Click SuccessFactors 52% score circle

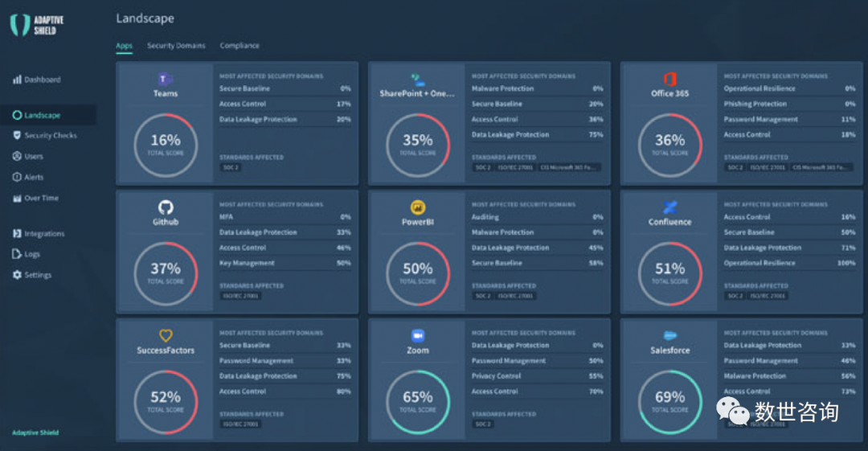166,402
